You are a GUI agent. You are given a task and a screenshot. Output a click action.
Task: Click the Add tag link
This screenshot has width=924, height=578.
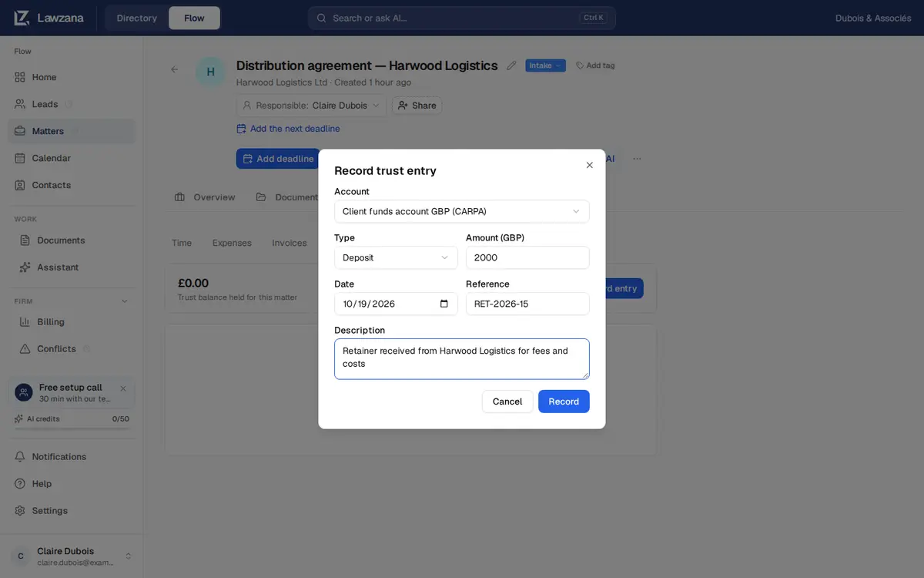click(596, 66)
